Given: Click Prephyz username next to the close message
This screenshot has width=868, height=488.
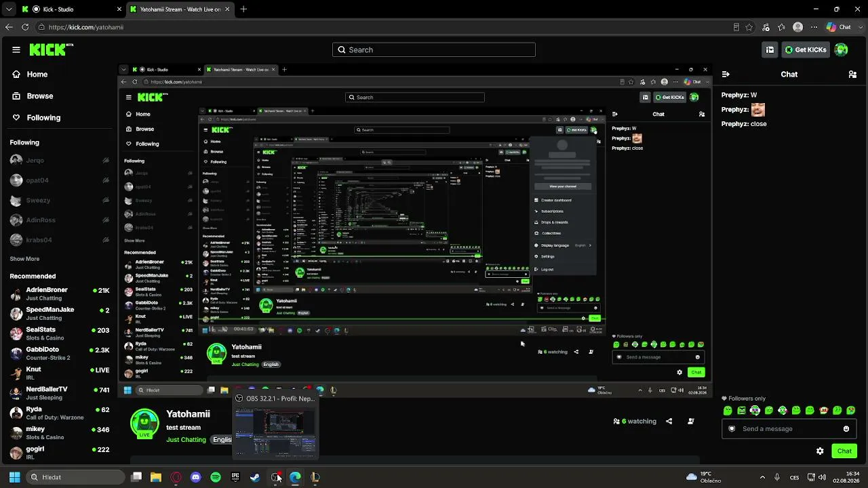Looking at the screenshot, I should [x=734, y=124].
